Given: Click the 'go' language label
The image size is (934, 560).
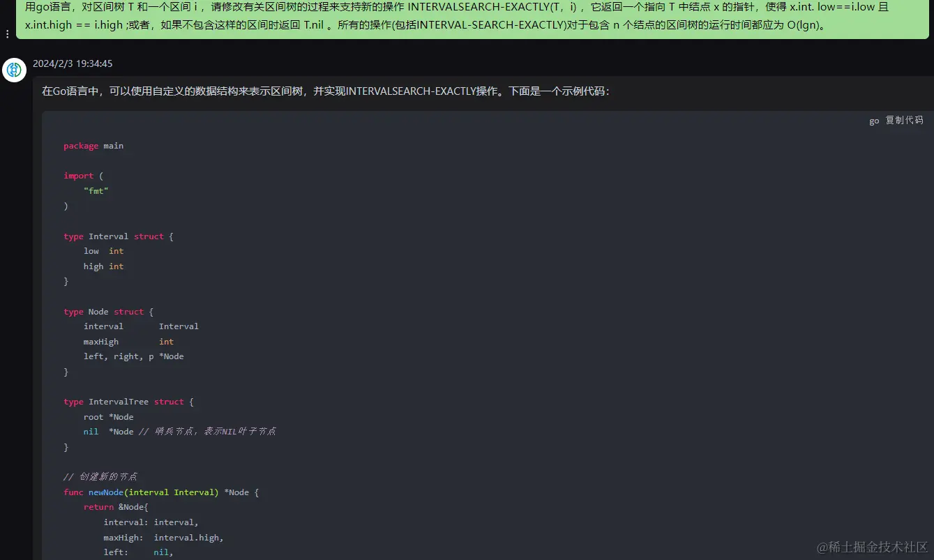Looking at the screenshot, I should pyautogui.click(x=874, y=121).
